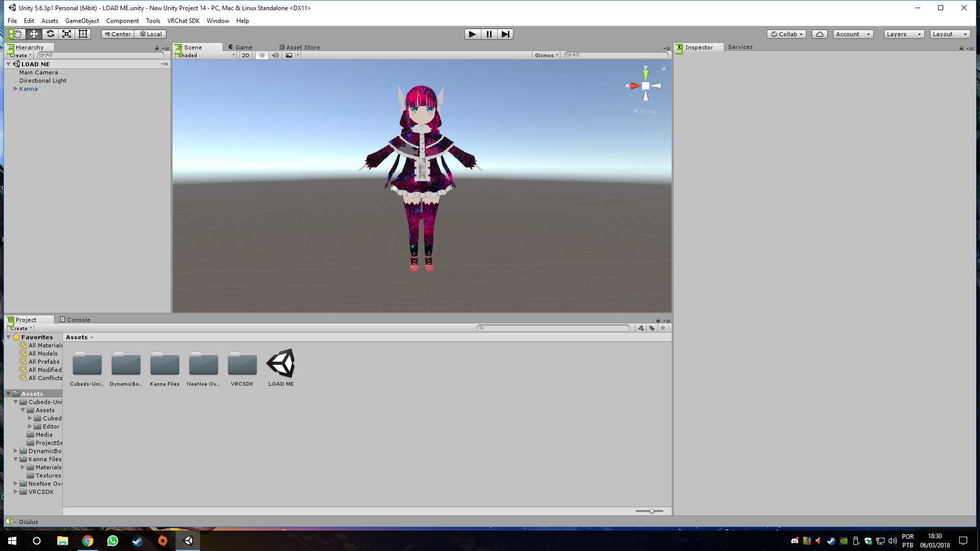Open the Layers dropdown
Screen dimensions: 980x551
point(903,34)
